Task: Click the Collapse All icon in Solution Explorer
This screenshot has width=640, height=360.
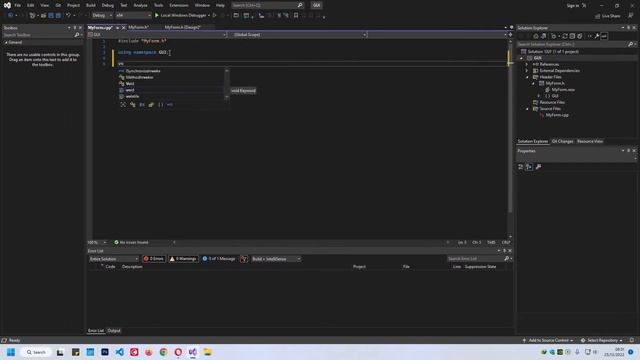Action: (572, 36)
